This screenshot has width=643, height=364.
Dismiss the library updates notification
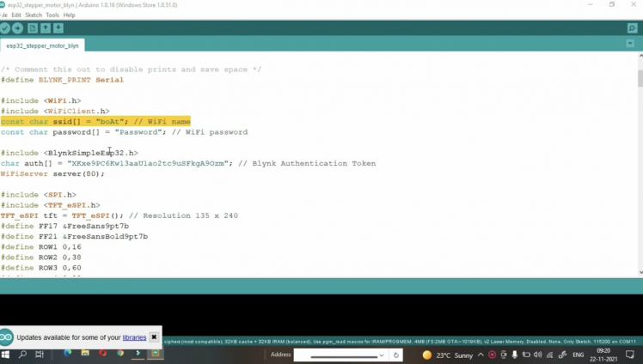click(x=154, y=337)
